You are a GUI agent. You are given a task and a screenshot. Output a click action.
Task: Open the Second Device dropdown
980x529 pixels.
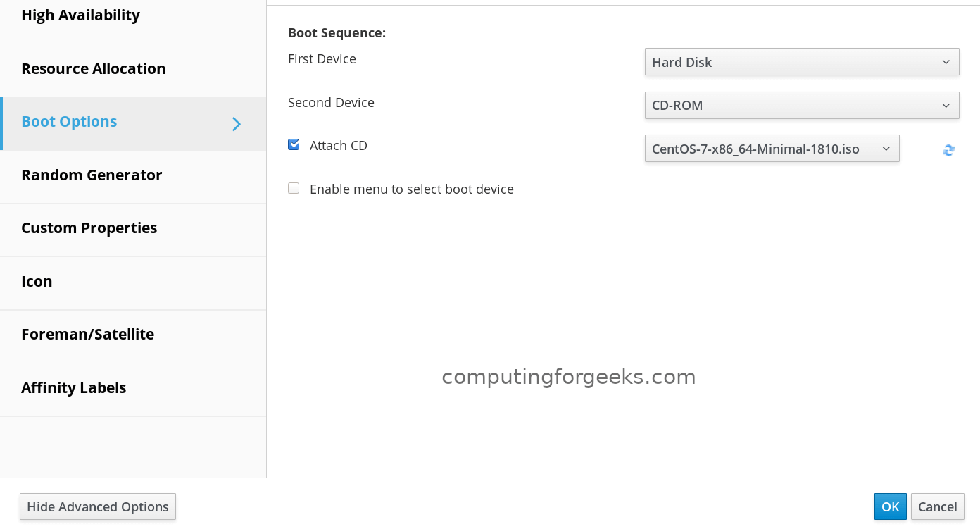coord(801,106)
